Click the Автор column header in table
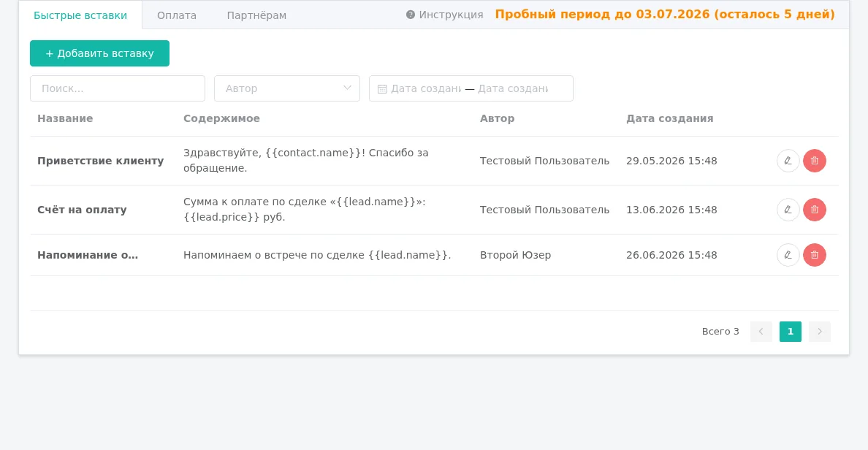The height and width of the screenshot is (450, 868). tap(497, 118)
